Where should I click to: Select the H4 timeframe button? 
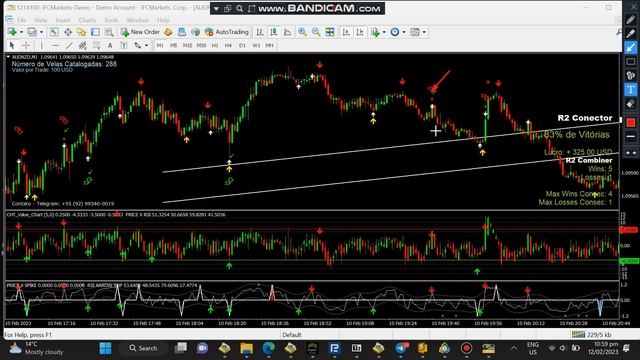pos(228,45)
